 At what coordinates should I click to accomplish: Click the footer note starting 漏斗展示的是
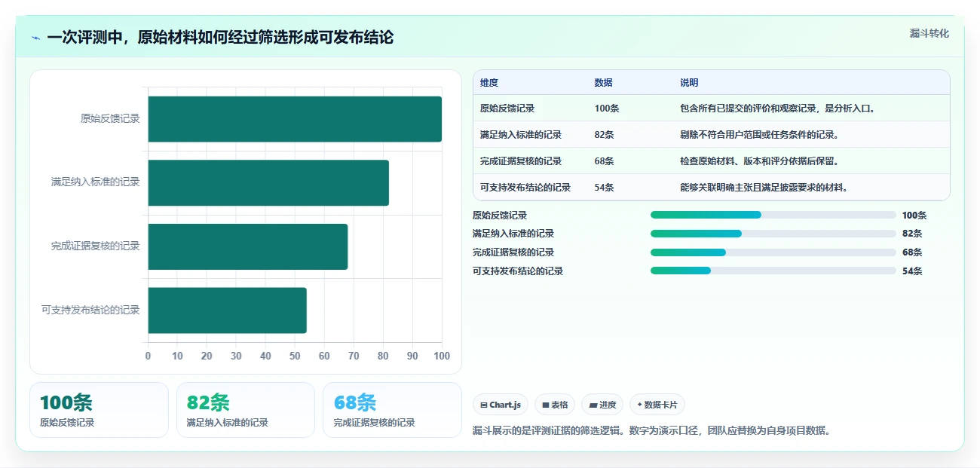[x=651, y=430]
